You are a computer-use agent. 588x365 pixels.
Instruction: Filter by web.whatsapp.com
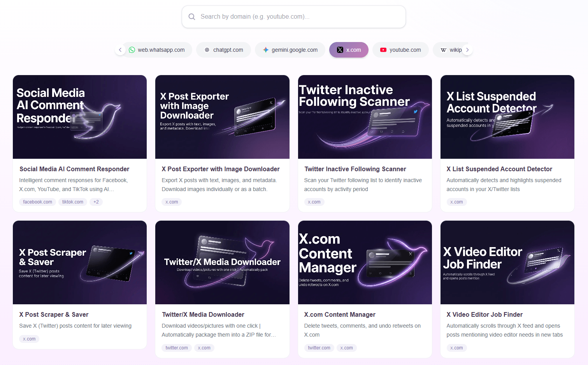pos(157,50)
